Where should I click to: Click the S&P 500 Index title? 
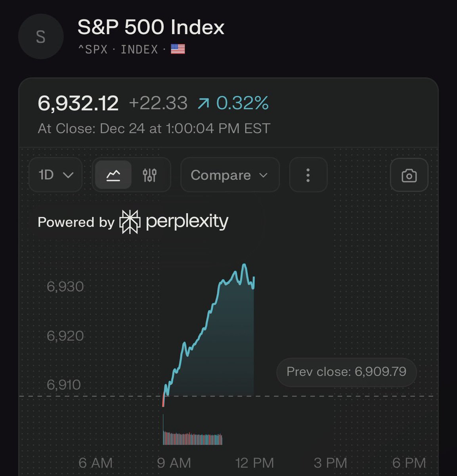[151, 27]
